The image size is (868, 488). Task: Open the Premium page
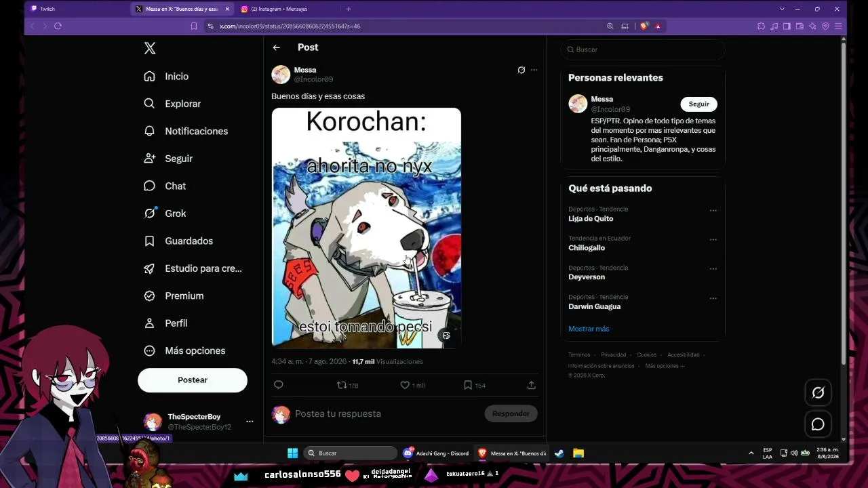point(174,296)
